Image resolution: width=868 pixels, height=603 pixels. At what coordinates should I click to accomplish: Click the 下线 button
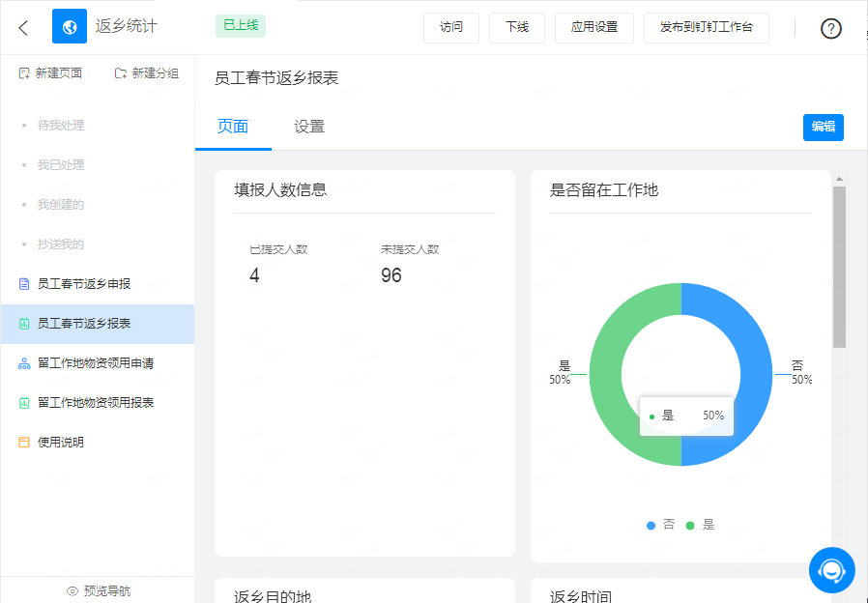(517, 28)
